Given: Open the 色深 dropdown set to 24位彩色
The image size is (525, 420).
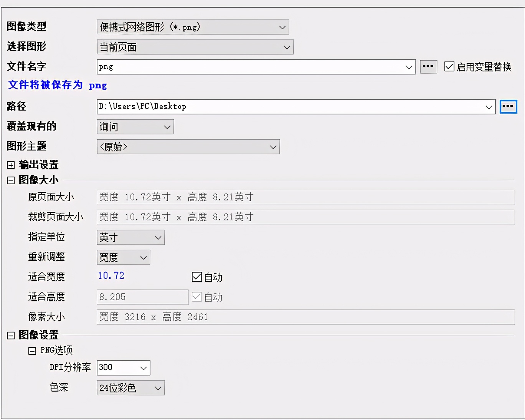Looking at the screenshot, I should pos(130,388).
